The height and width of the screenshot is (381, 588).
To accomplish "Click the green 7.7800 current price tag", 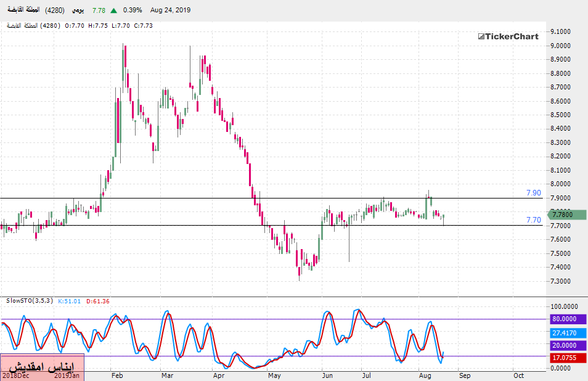I will (568, 215).
